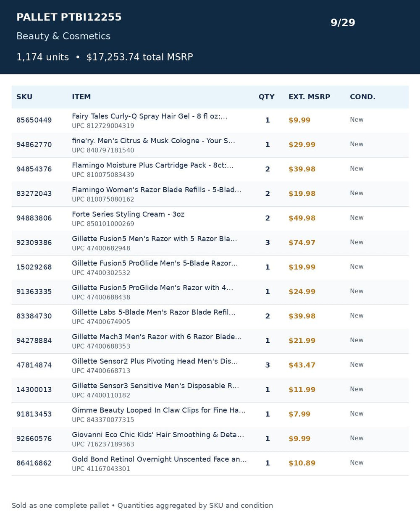Viewport: 420px width, 525px height.
Task: Click UPC 47400302532
Action: [x=101, y=273]
